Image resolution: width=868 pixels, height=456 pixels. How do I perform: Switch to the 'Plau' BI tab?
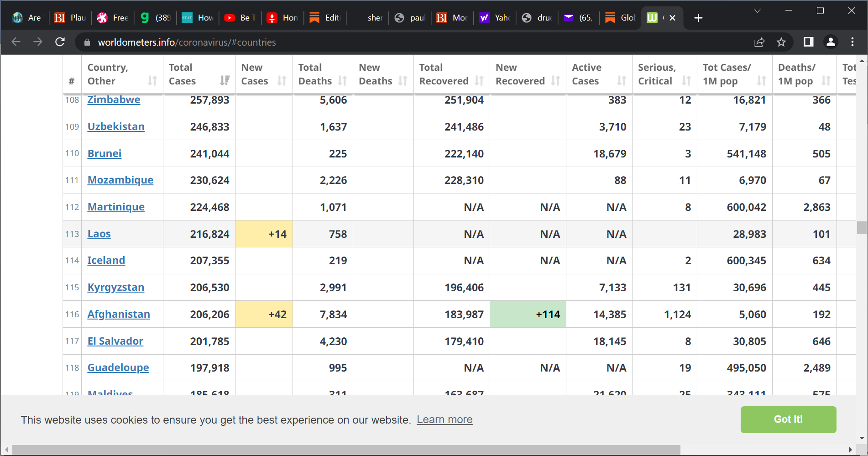(70, 18)
